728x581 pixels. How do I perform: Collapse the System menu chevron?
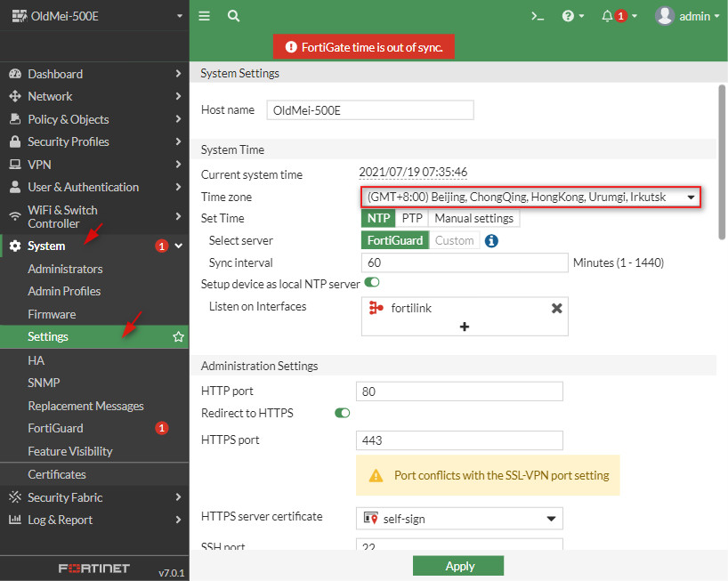pos(179,246)
